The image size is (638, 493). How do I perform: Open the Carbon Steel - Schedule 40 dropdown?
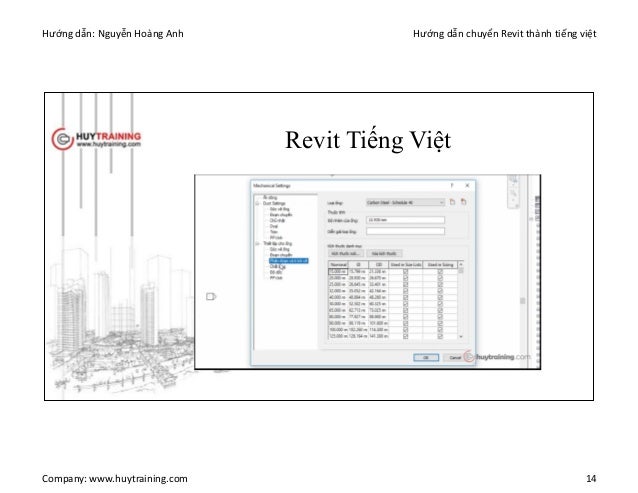coord(405,202)
